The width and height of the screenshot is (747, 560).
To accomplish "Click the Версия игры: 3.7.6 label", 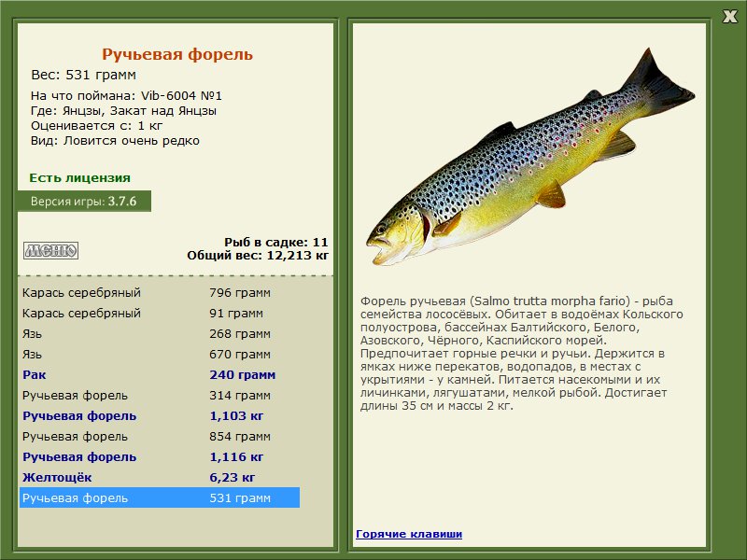I will pos(84,201).
